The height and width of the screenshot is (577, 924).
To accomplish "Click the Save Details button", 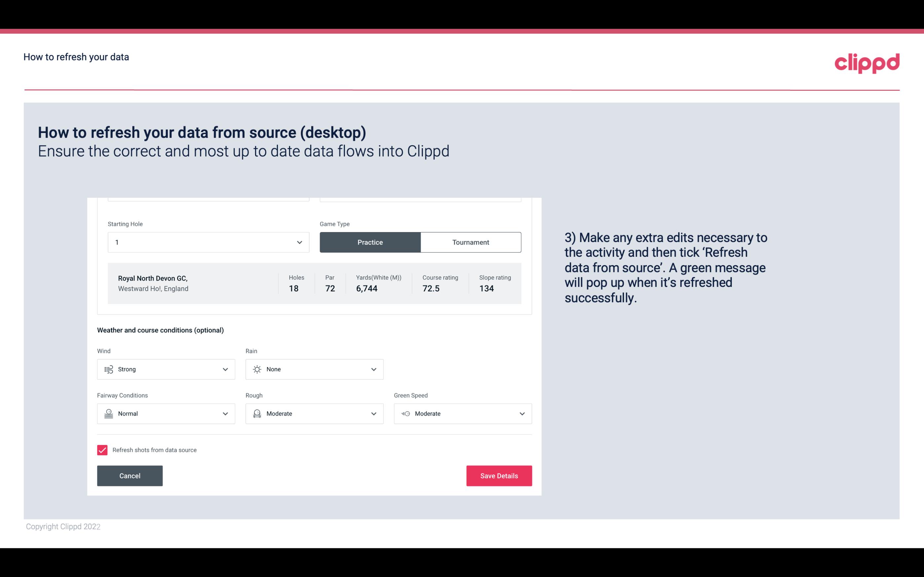I will [x=499, y=475].
